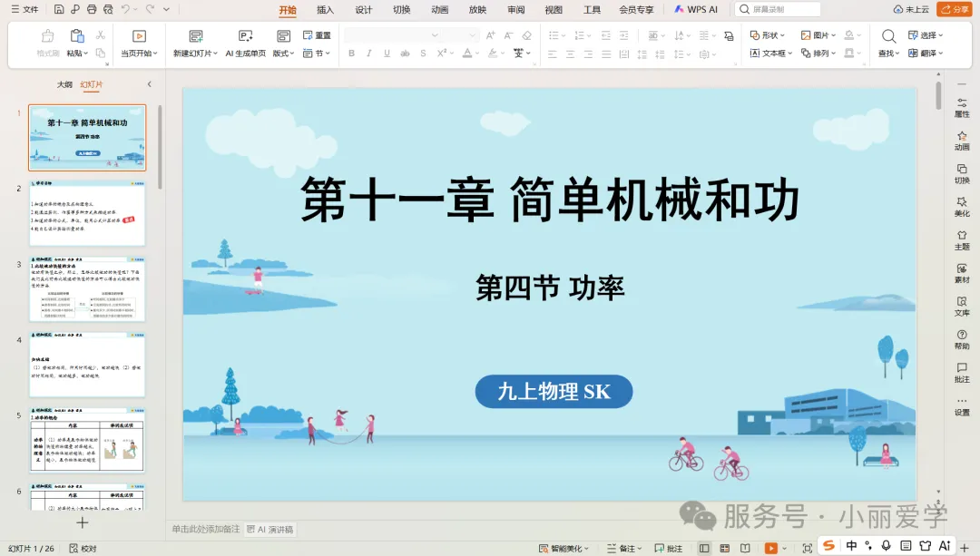Open 素材 materials sidebar panel
Viewport: 980px width, 556px height.
[962, 273]
